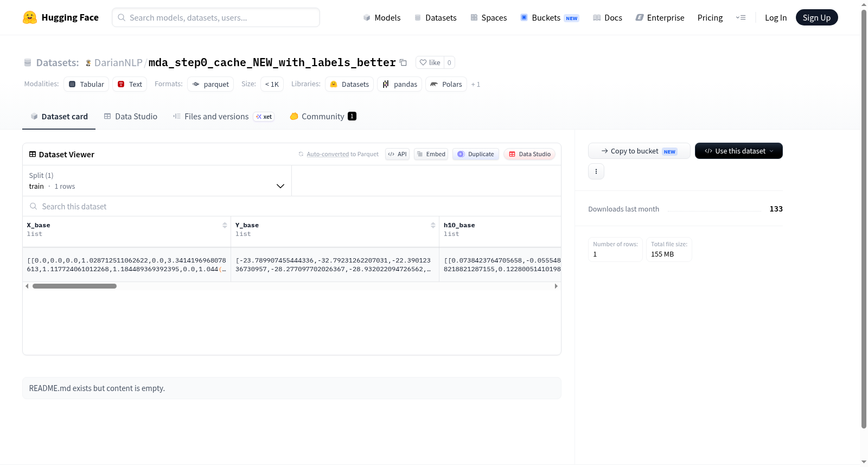Click the table scroll left arrow
This screenshot has width=868, height=467.
pos(27,286)
